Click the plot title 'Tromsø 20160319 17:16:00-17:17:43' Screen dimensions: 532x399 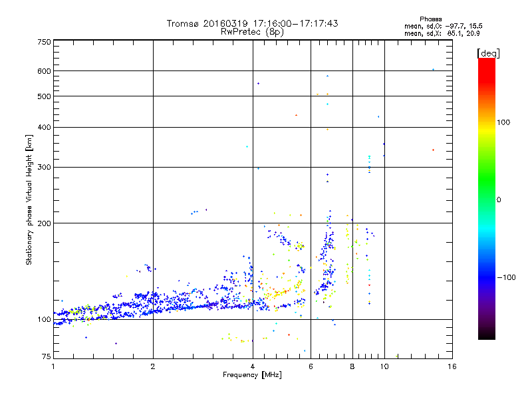253,23
